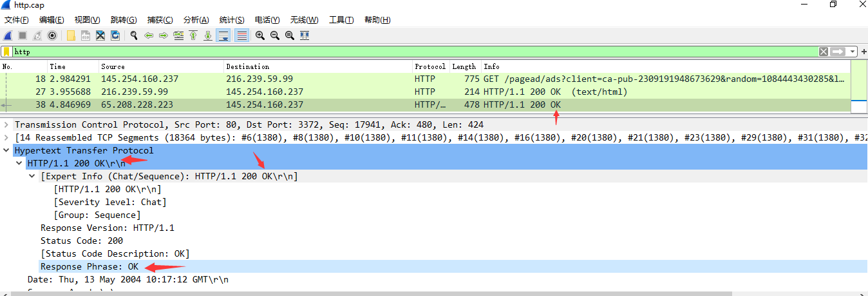Click the open capture file folder icon

pos(71,35)
